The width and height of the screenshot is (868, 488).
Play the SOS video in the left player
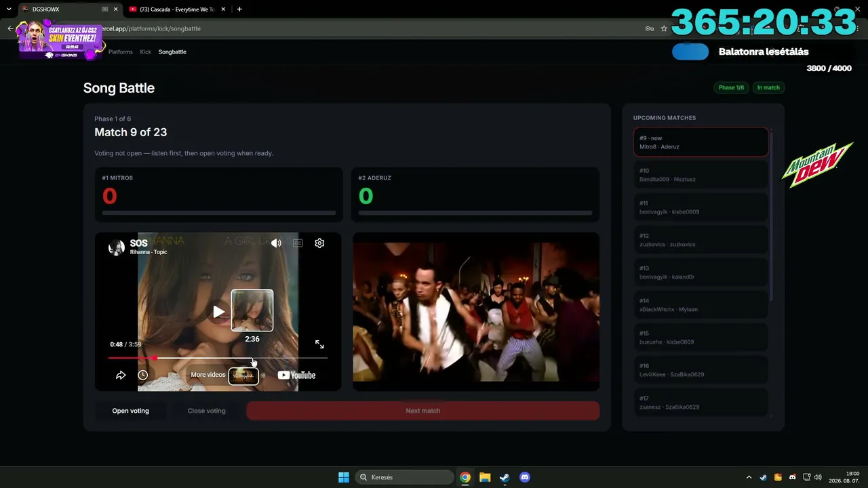tap(218, 312)
